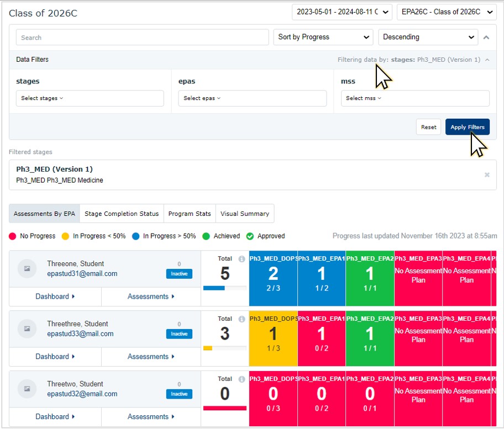The width and height of the screenshot is (504, 429).
Task: Click Threetwo's Ph3_MED_EPA3 No Assessment Plan tile
Action: click(x=418, y=398)
